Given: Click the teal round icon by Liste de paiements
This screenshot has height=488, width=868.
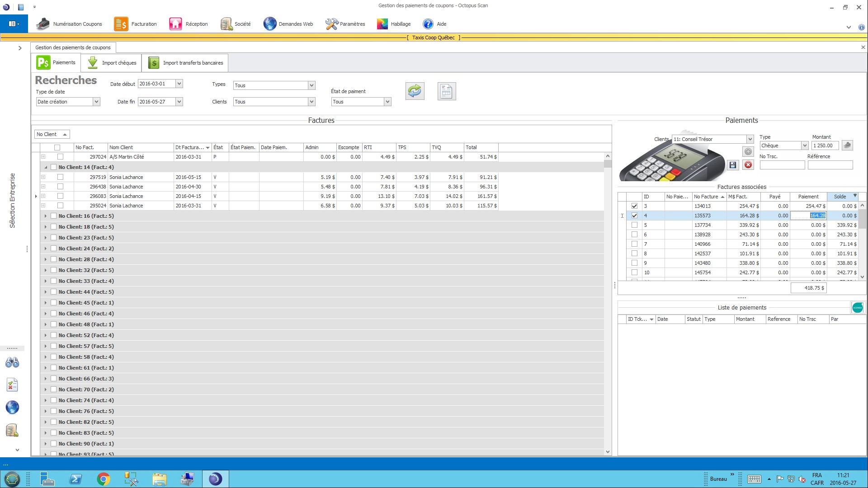Looking at the screenshot, I should [857, 308].
